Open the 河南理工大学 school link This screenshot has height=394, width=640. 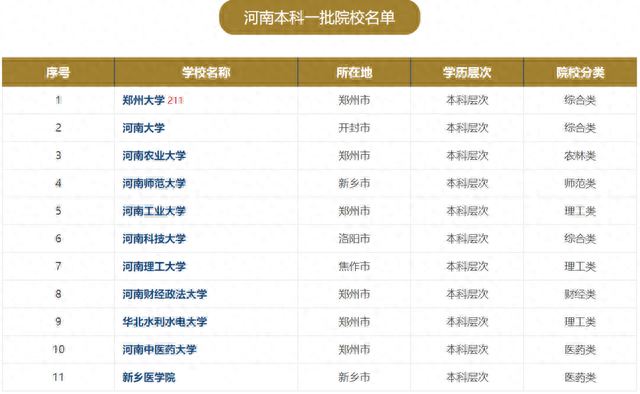154,266
